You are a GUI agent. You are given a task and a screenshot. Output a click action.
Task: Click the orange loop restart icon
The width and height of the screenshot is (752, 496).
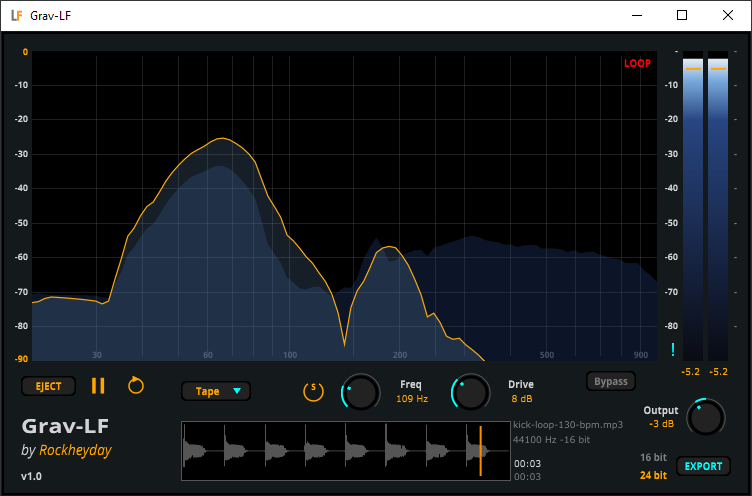(136, 385)
